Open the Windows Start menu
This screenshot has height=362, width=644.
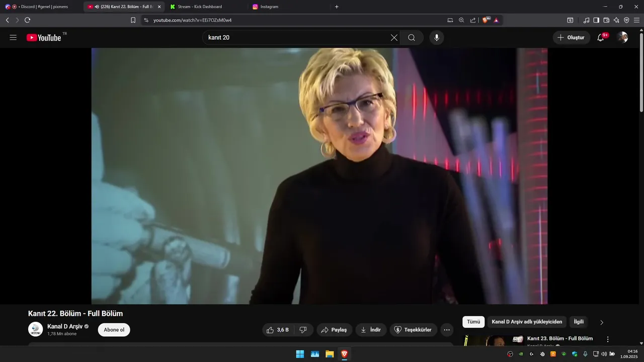[x=300, y=354]
